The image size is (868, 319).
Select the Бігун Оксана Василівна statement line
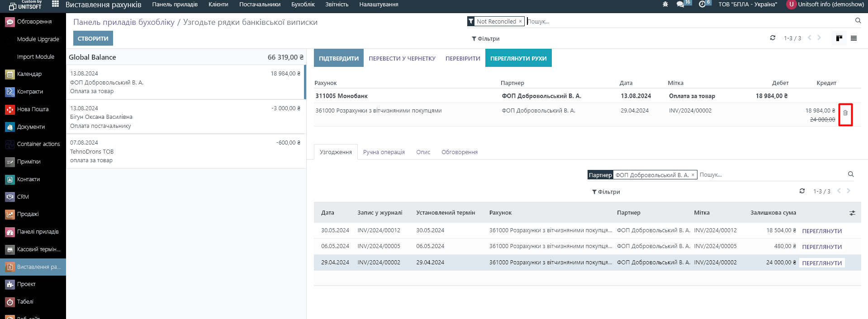(185, 117)
